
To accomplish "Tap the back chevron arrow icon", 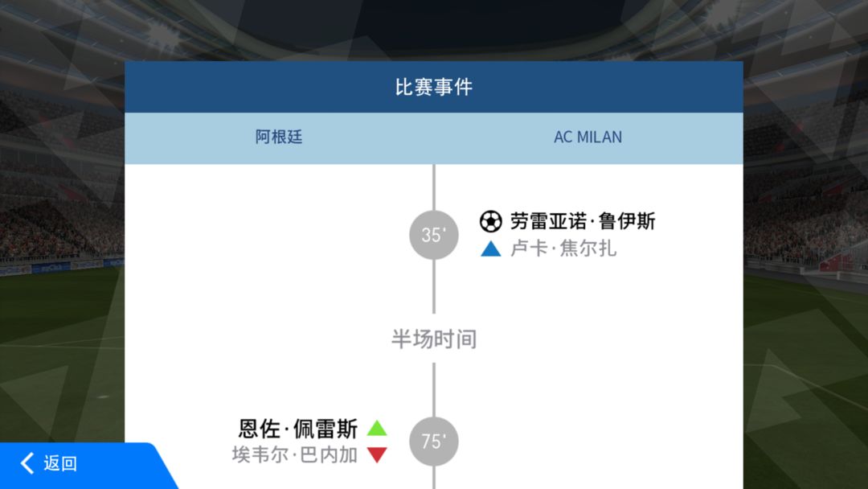I will 27,463.
